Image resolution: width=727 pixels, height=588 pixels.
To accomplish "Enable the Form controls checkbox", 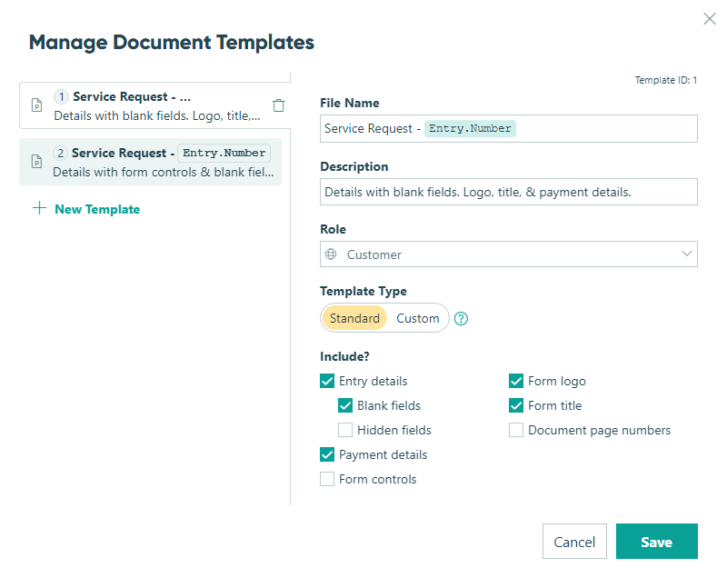I will pyautogui.click(x=327, y=479).
